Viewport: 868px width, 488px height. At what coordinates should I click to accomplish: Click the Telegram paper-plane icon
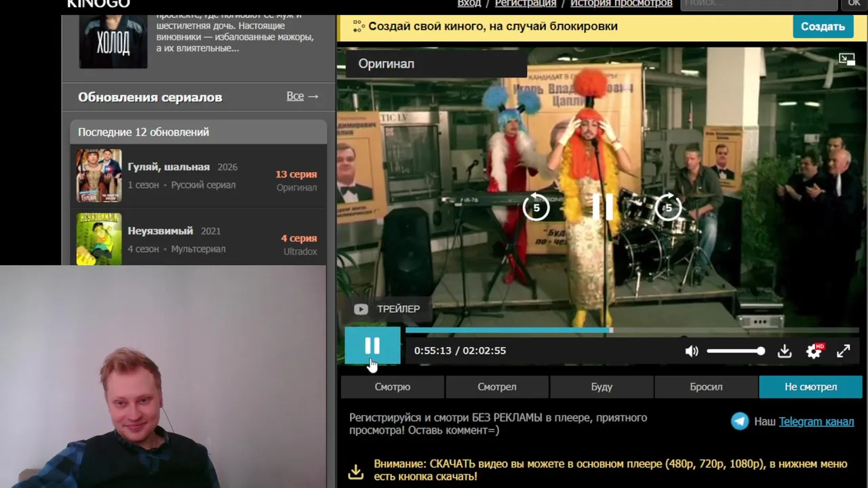[x=740, y=421]
